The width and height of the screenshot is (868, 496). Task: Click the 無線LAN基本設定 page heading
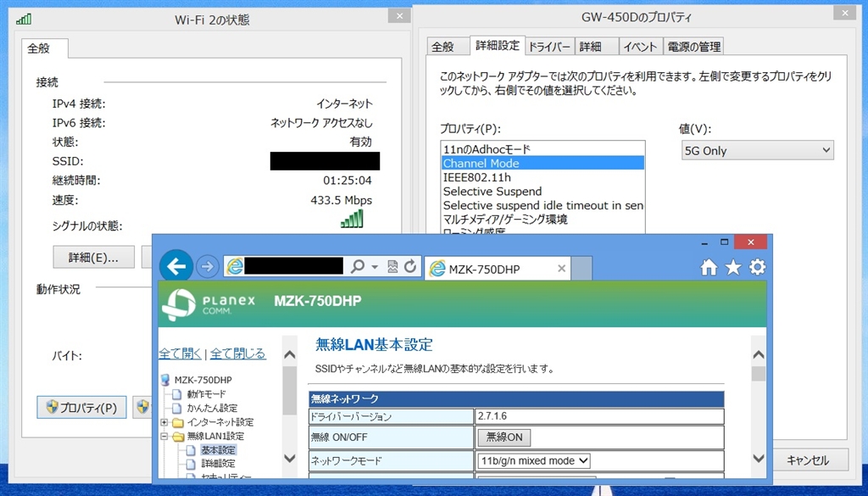(x=374, y=344)
